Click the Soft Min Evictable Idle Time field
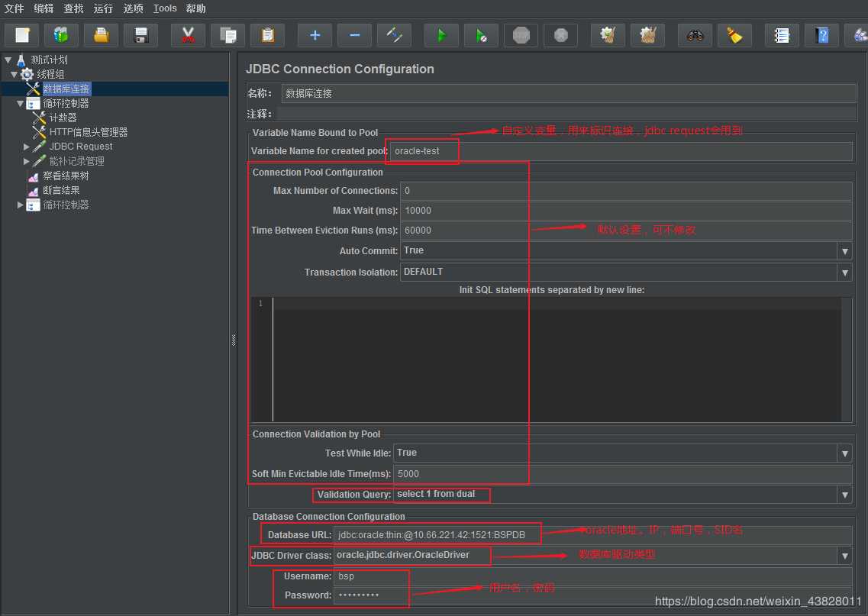The width and height of the screenshot is (868, 616). [623, 474]
